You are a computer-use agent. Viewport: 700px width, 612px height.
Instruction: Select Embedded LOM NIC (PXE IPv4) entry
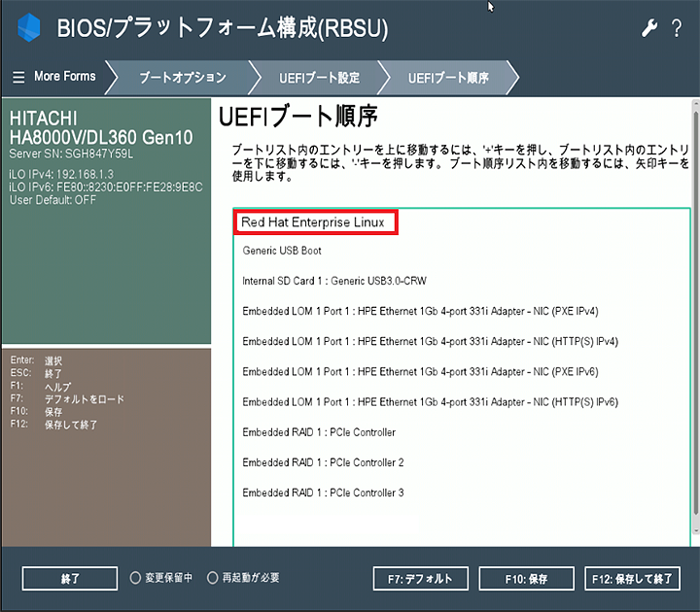(420, 312)
